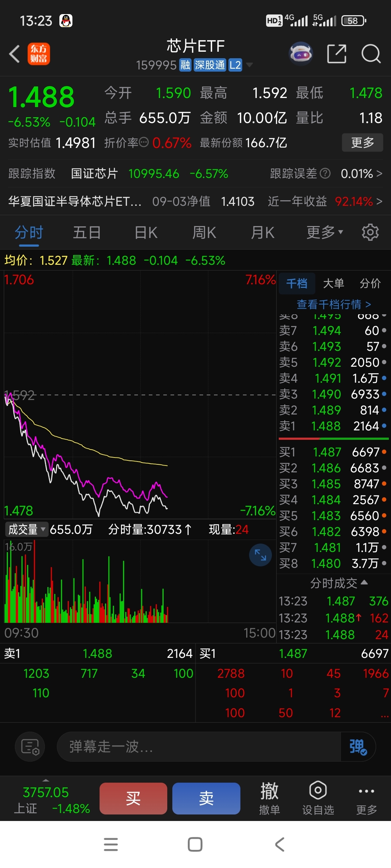Tap the 撤单 cancel order icon
Image resolution: width=391 pixels, height=868 pixels.
tap(269, 798)
